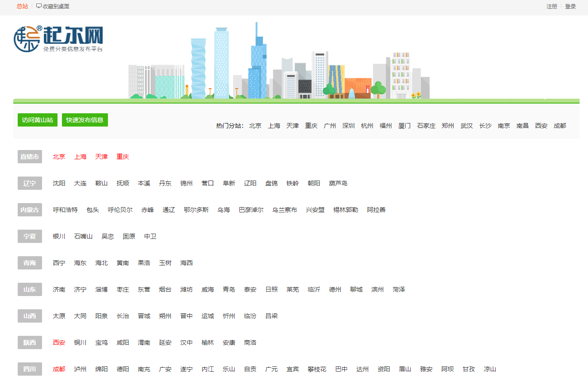Click the 访问黄山站 button
This screenshot has width=588, height=377.
click(x=38, y=120)
